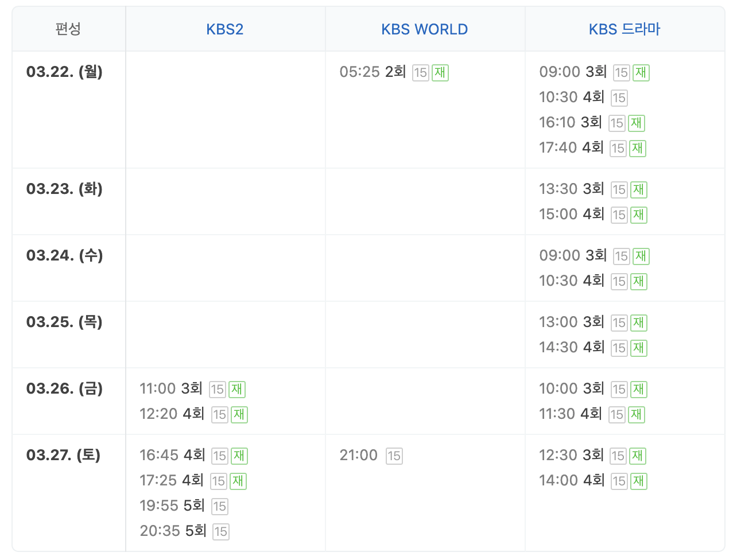Screen dimensions: 737x560
Task: Click the 14:30 4회 schedule entry
Action: 572,347
